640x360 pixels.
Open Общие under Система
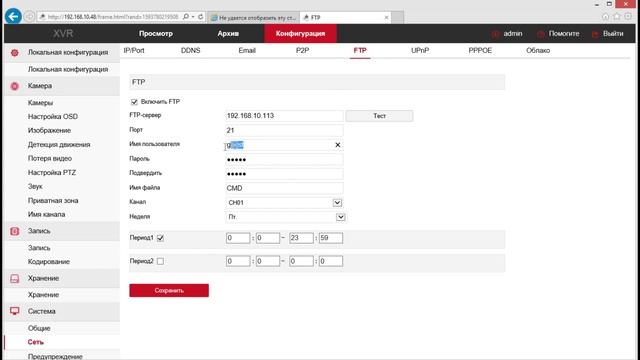[x=39, y=328]
